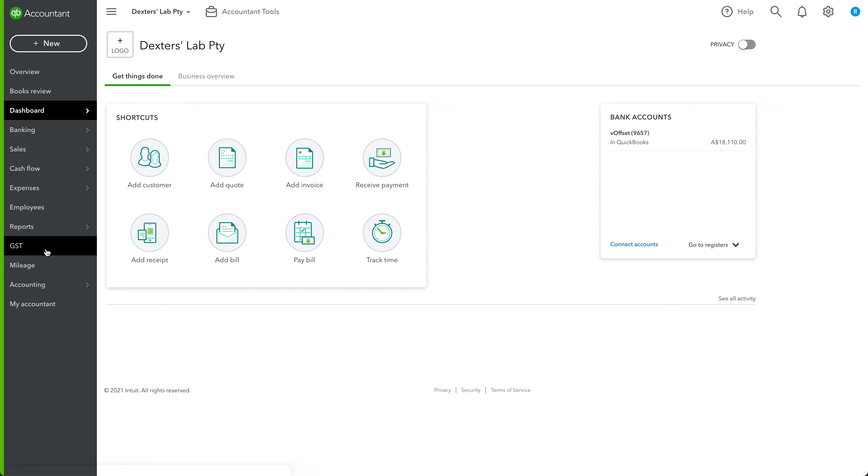Viewport: 868px width, 476px height.
Task: Open the Pay bill shortcut icon
Action: pos(304,233)
